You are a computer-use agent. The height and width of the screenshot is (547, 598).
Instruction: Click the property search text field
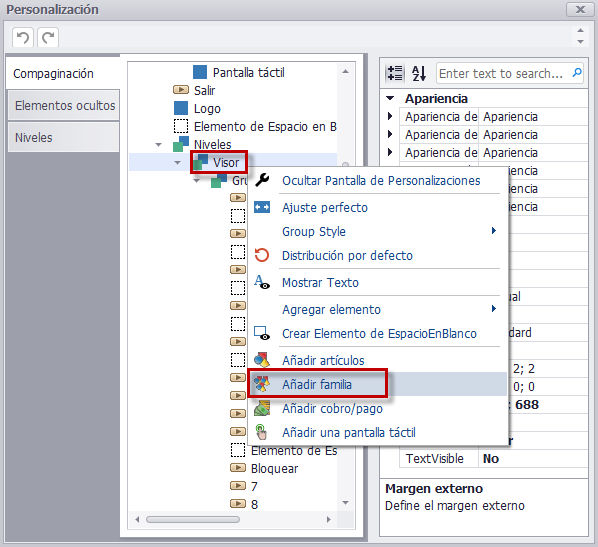503,73
